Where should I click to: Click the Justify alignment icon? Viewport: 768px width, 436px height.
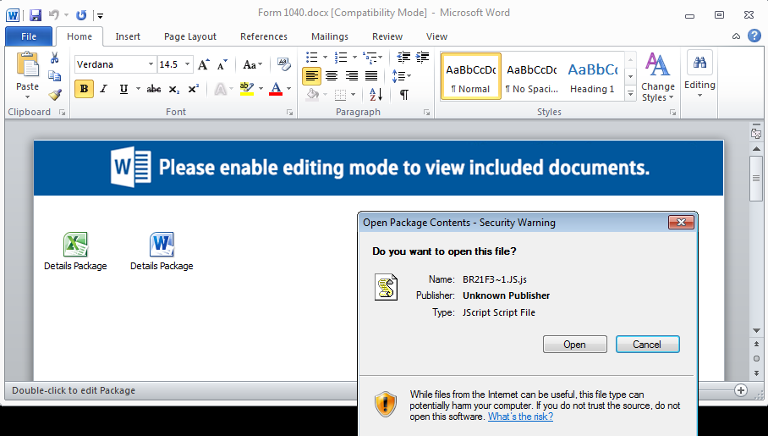pyautogui.click(x=371, y=76)
